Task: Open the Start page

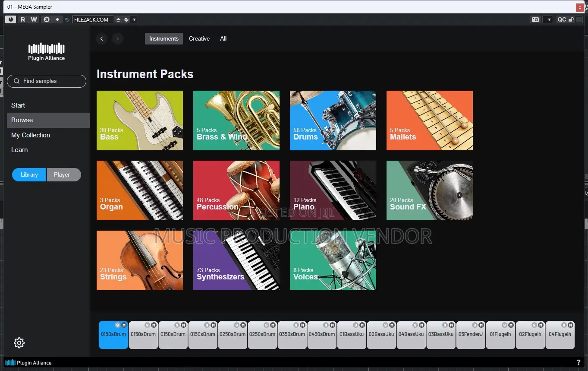Action: 18,105
